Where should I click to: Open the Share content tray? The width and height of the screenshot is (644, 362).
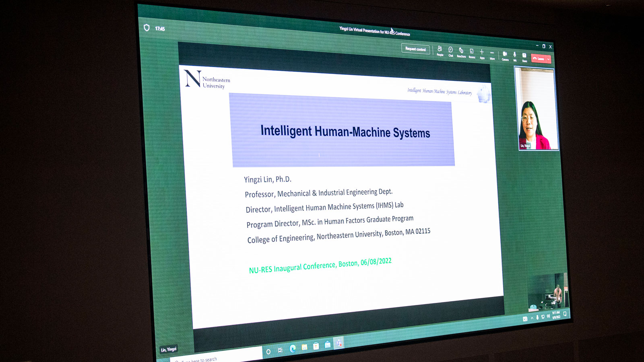pyautogui.click(x=524, y=58)
